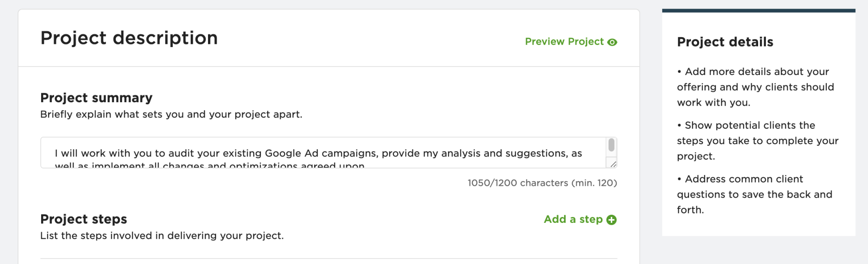This screenshot has width=868, height=264.
Task: Open Preview Project
Action: [564, 42]
